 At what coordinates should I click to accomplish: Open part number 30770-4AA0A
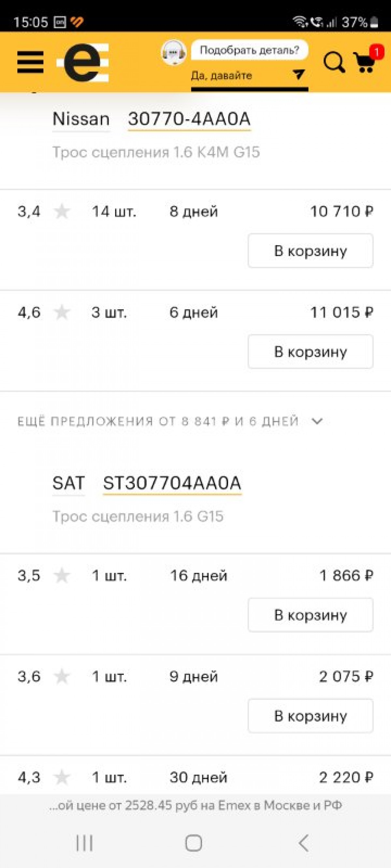pyautogui.click(x=189, y=119)
